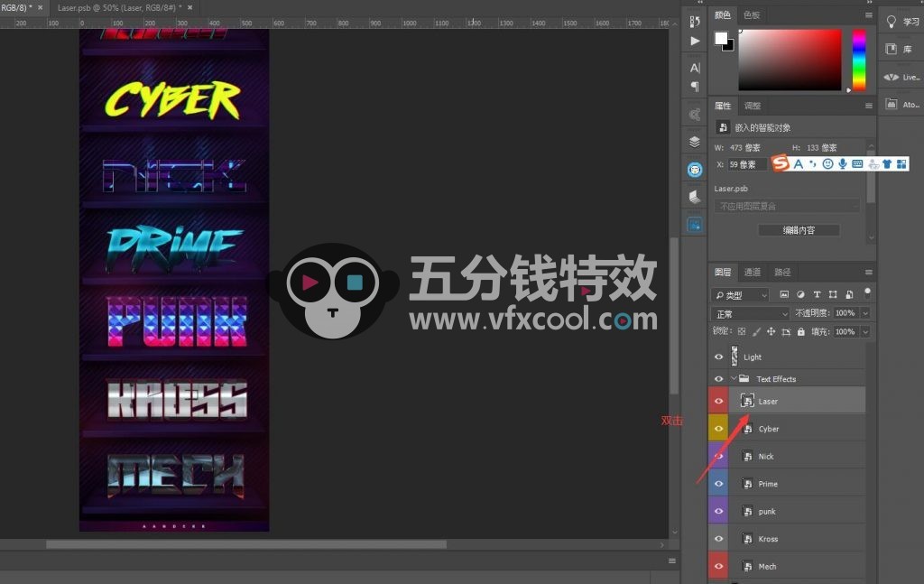Click the Edit Contents button
Screen dimensions: 924x584
click(x=799, y=230)
